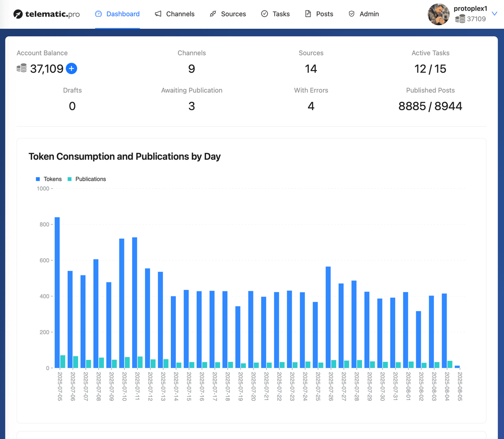Click the Sources plug icon
The width and height of the screenshot is (504, 439).
[x=213, y=14]
